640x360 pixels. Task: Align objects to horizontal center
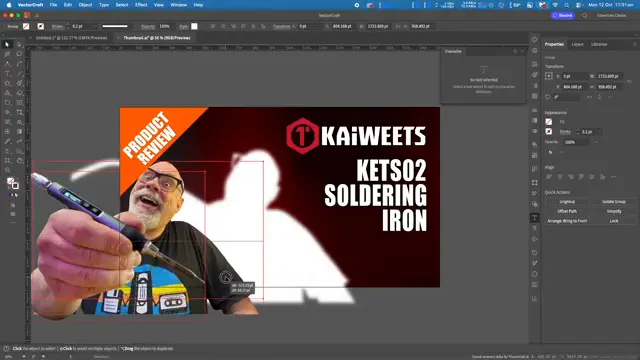pyautogui.click(x=560, y=177)
